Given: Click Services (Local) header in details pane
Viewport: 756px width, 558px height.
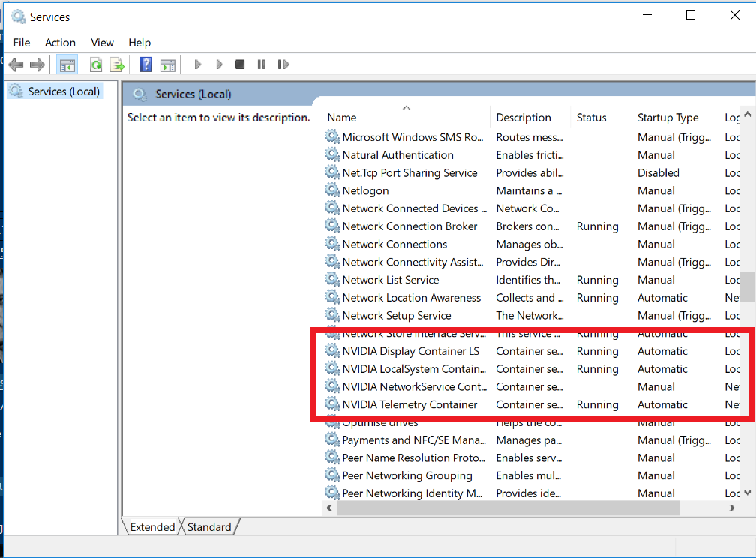Looking at the screenshot, I should [x=193, y=94].
